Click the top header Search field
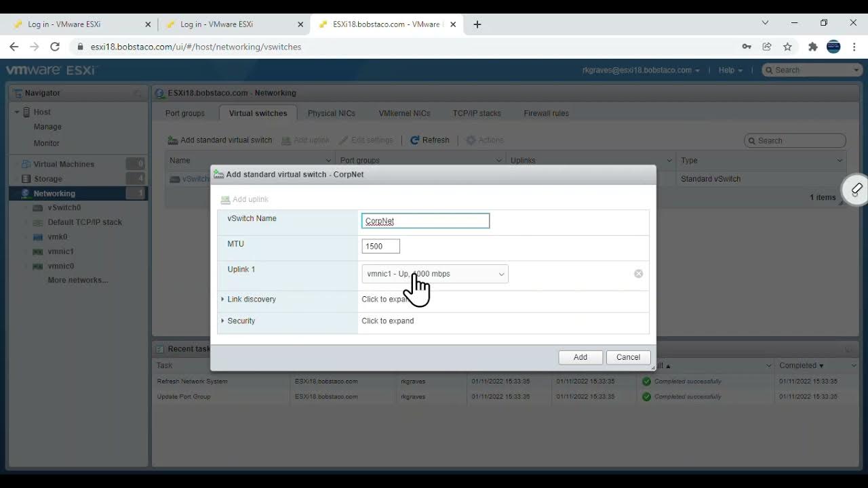Screen dimensions: 868x488 (x=812, y=70)
